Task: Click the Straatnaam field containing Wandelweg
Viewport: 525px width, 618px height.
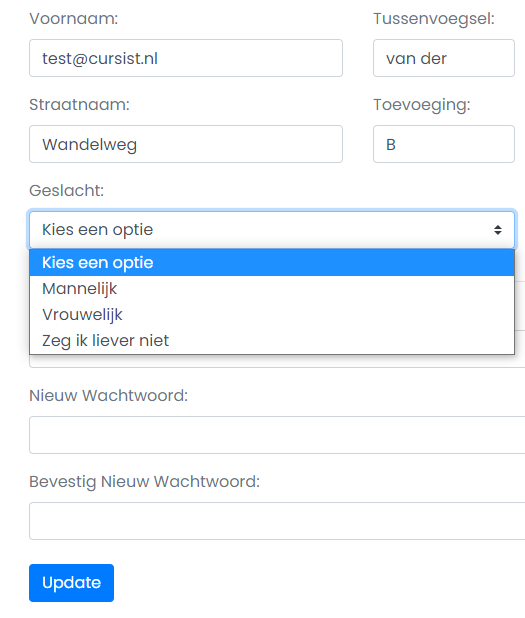Action: coord(186,144)
